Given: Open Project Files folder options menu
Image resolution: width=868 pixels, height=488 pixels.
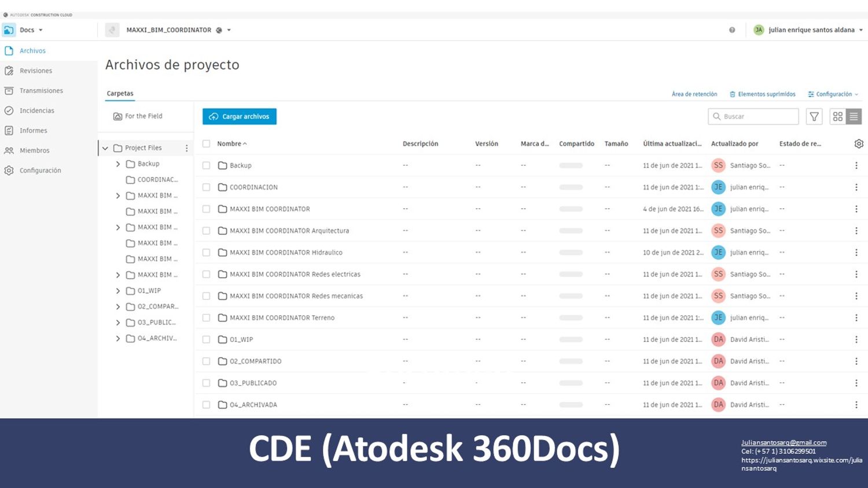Looking at the screenshot, I should [186, 148].
